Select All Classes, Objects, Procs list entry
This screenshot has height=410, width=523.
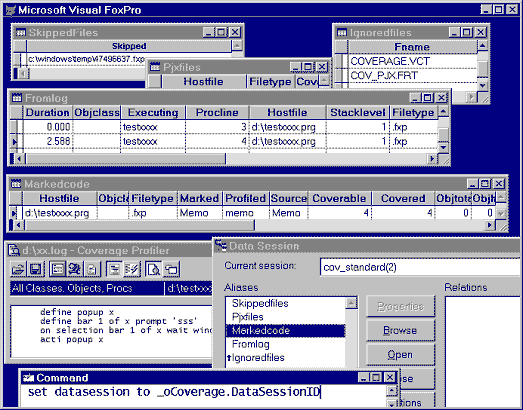click(87, 289)
